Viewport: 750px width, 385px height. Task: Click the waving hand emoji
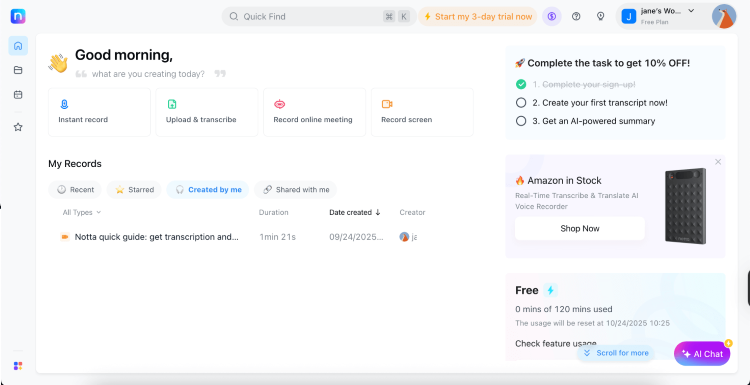[58, 64]
